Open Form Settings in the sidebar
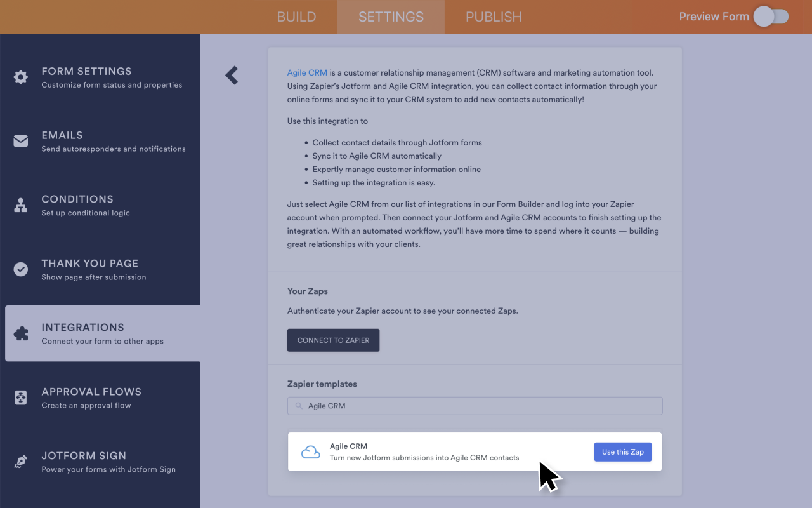812x508 pixels. click(100, 77)
